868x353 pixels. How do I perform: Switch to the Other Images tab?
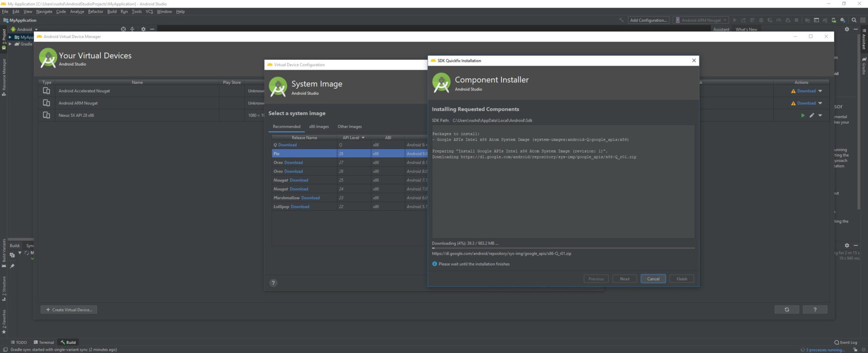click(x=349, y=127)
